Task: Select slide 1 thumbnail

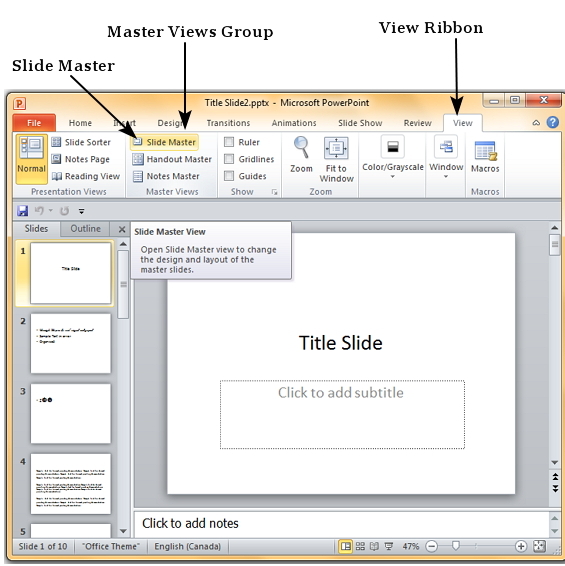Action: pyautogui.click(x=71, y=273)
